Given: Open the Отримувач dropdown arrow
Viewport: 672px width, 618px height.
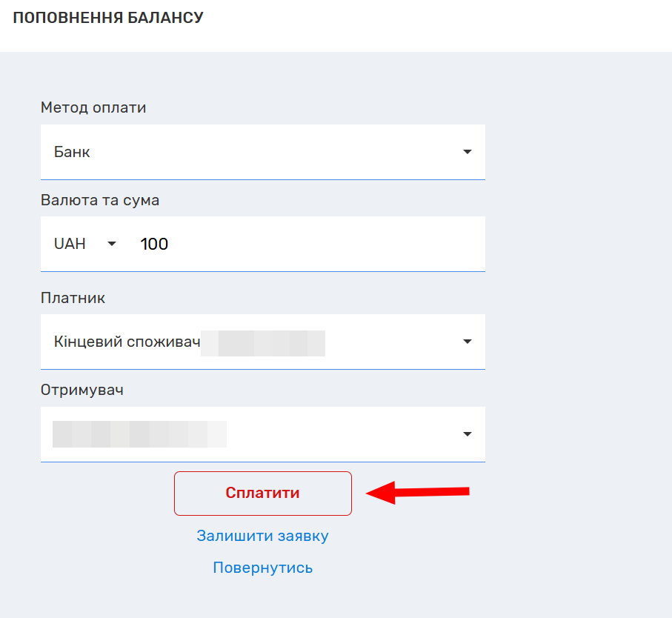Looking at the screenshot, I should click(467, 434).
